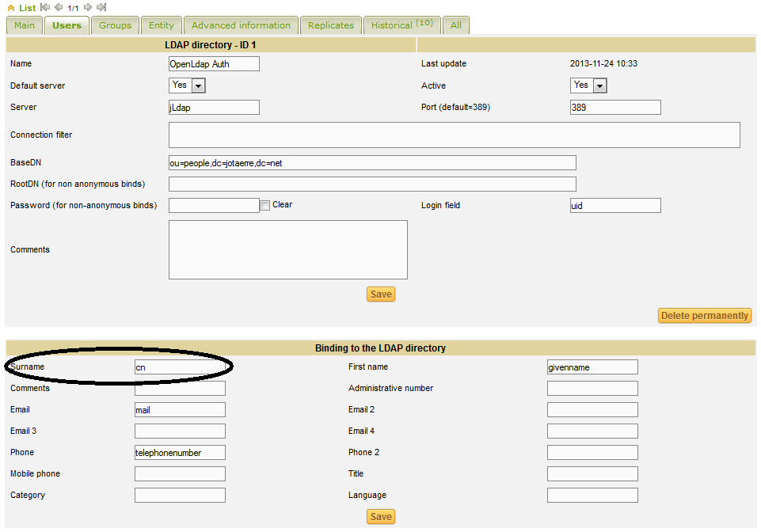Click the BaseDN input field
This screenshot has width=761, height=532.
click(372, 163)
